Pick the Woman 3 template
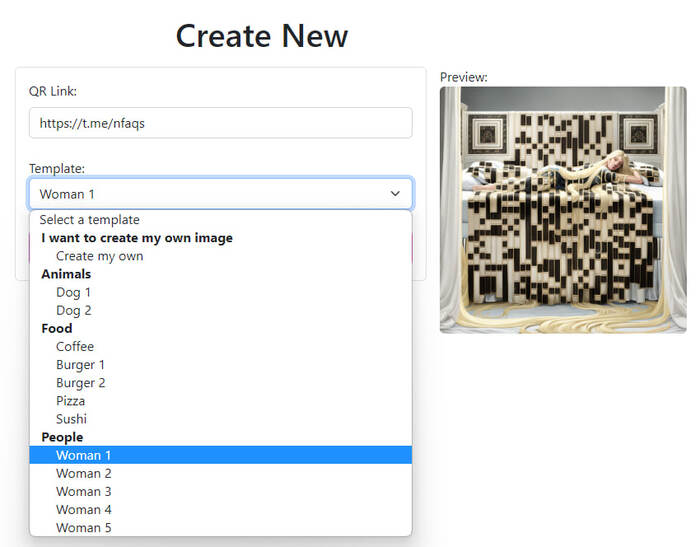 pyautogui.click(x=221, y=491)
